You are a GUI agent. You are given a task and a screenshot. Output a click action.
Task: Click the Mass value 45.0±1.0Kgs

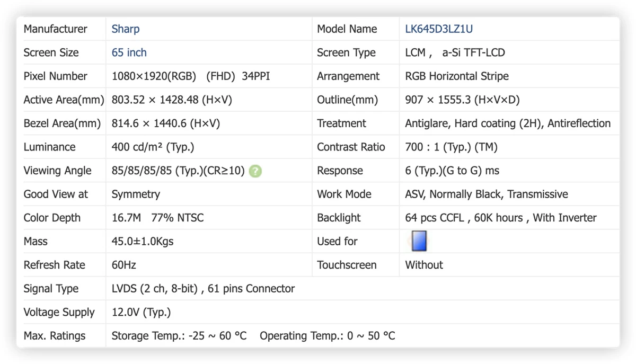point(143,242)
